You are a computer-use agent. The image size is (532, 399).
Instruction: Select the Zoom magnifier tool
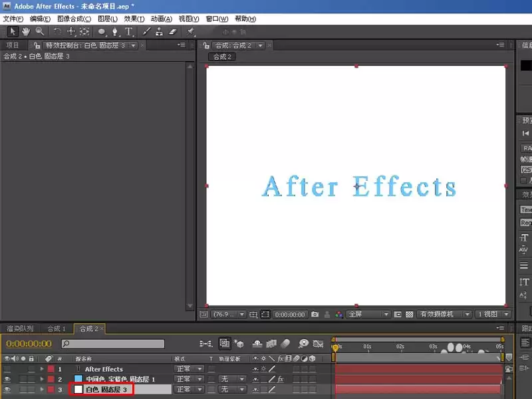click(x=40, y=32)
